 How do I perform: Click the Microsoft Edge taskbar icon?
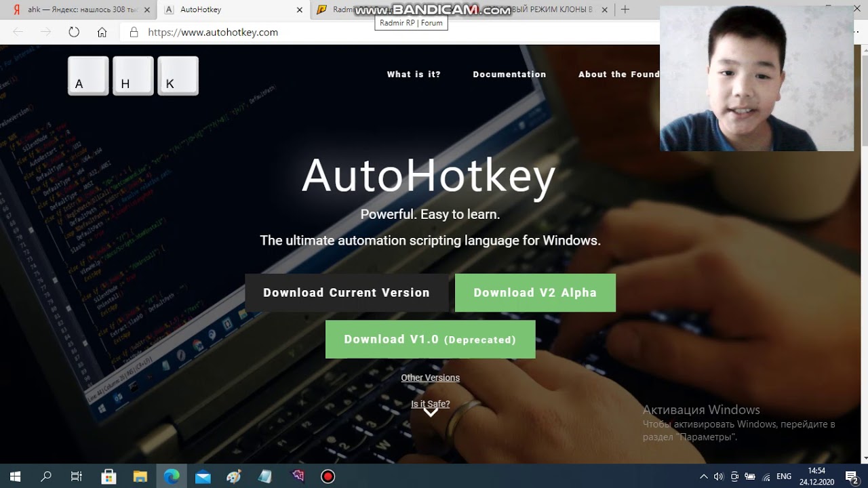coord(172,476)
